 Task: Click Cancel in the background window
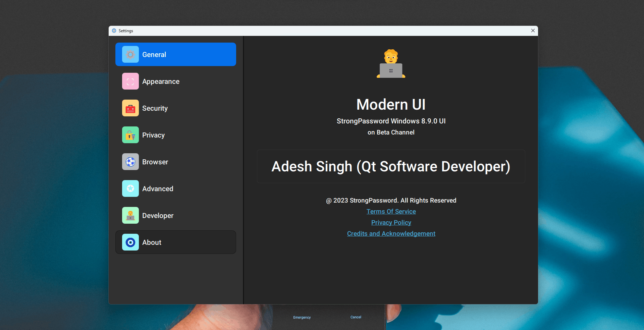[x=356, y=317]
